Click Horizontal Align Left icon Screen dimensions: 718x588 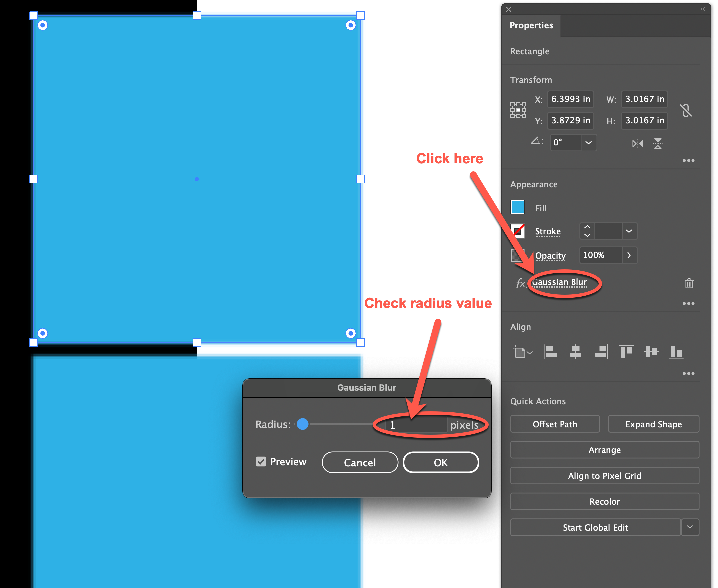coord(550,352)
